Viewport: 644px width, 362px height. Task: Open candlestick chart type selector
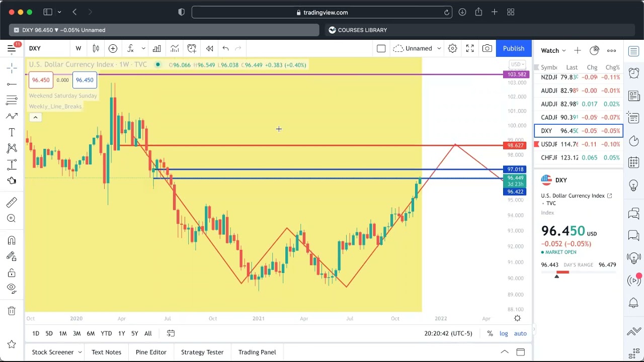pyautogui.click(x=96, y=48)
